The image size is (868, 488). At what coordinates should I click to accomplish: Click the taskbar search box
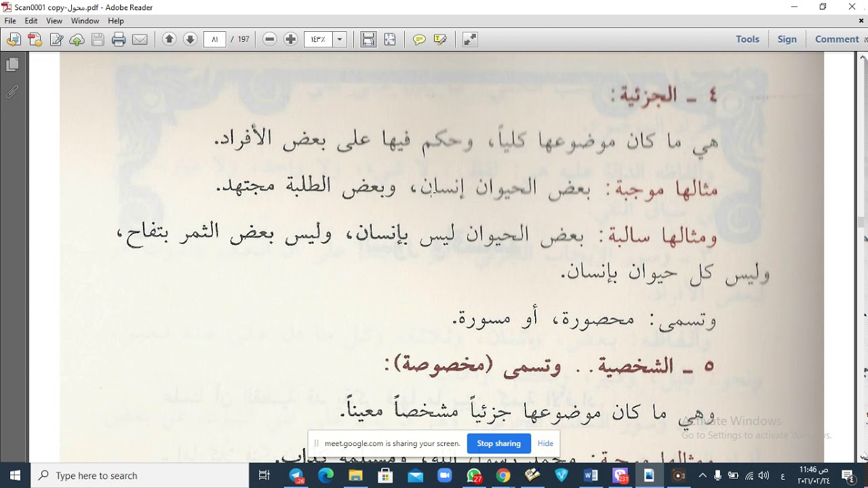point(140,475)
